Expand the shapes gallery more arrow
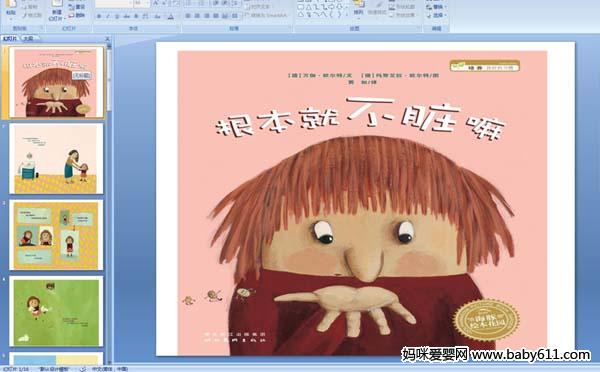 point(347,15)
